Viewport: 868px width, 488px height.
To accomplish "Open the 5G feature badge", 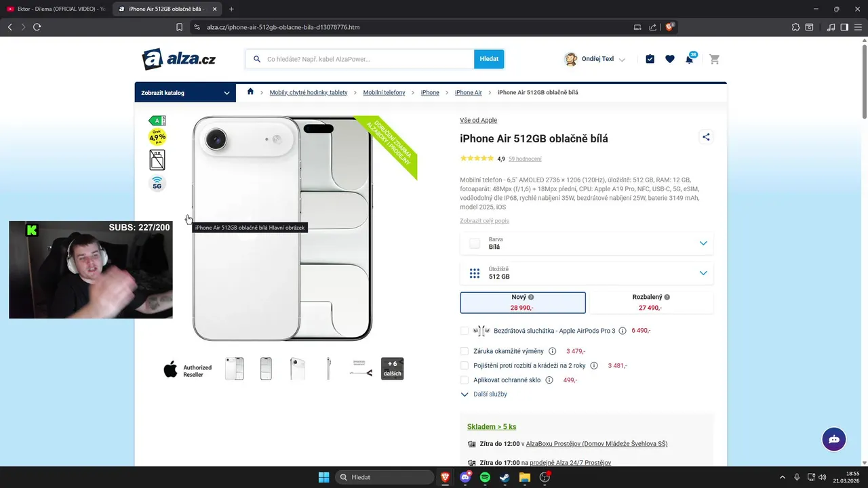I will click(x=157, y=184).
